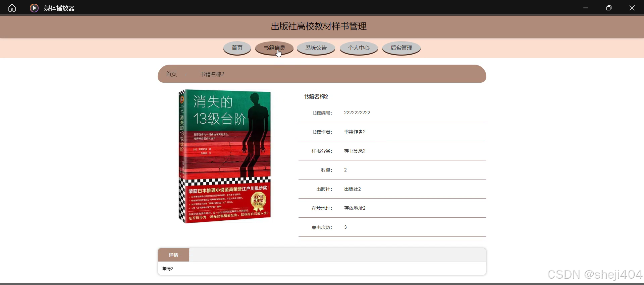Open 后台管理 from the navigation bar
Viewport: 644px width, 285px height.
[x=401, y=48]
